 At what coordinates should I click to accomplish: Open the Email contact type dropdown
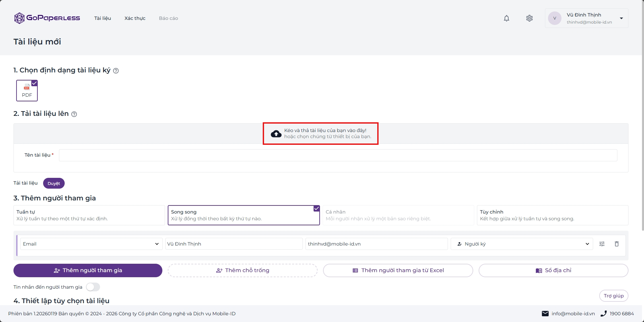coord(91,244)
